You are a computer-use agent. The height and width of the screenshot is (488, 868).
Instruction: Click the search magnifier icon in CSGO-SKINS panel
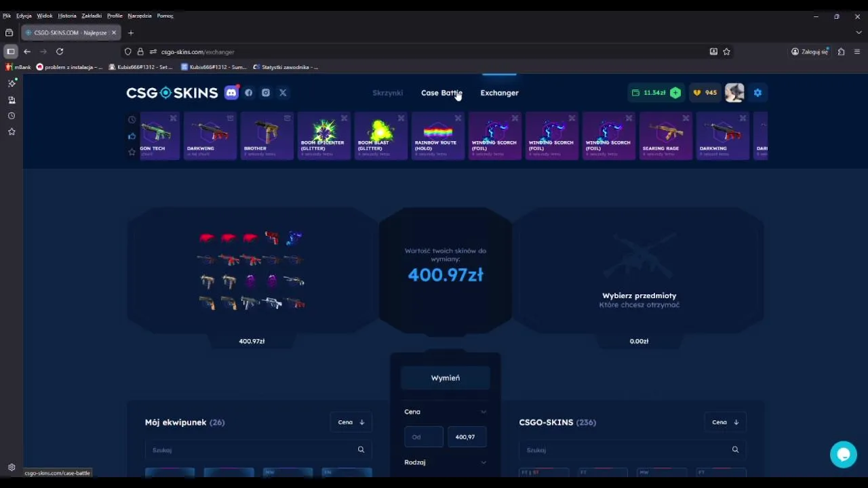coord(735,449)
